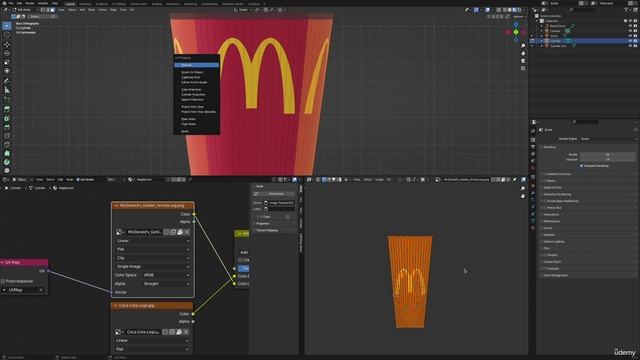This screenshot has height=360, width=640.
Task: Click the zoom magnifier icon in 3D viewport
Action: point(523,46)
